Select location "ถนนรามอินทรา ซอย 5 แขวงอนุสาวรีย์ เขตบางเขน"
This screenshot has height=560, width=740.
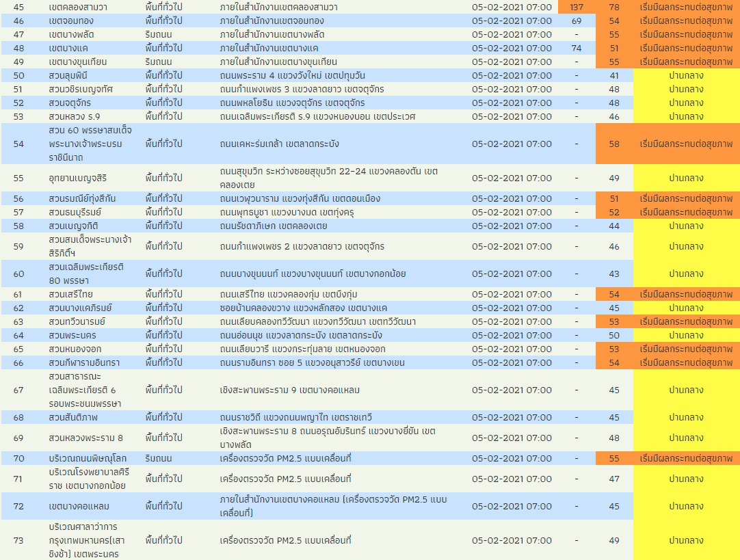[312, 363]
